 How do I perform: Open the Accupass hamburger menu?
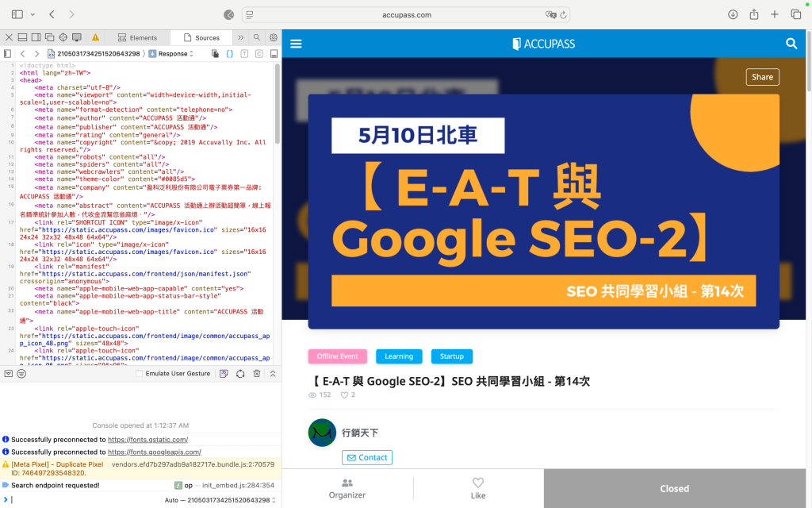click(x=297, y=44)
